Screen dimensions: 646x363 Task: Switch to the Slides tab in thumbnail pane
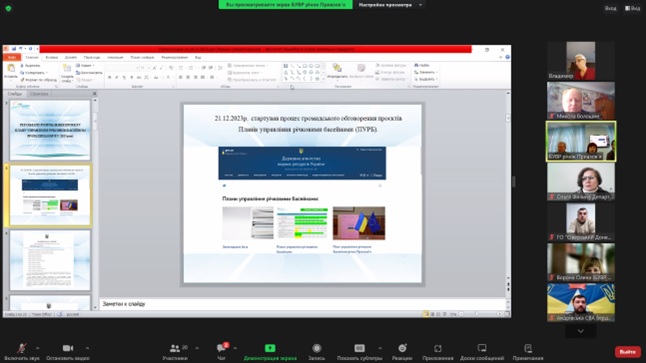[15, 94]
